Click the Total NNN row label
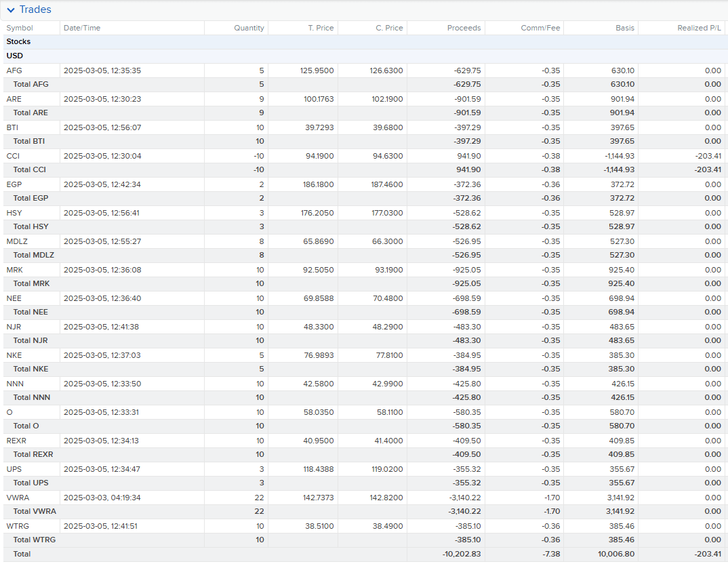 point(32,398)
